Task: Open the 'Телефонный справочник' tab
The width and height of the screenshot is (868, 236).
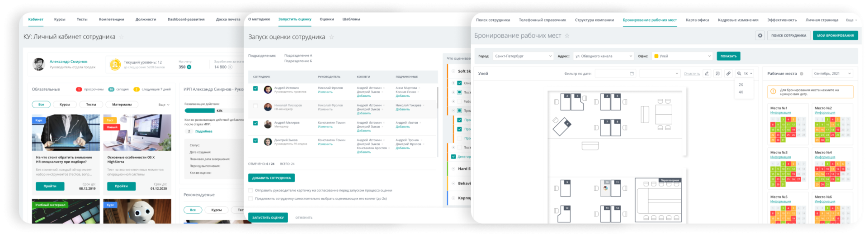Action: click(542, 20)
